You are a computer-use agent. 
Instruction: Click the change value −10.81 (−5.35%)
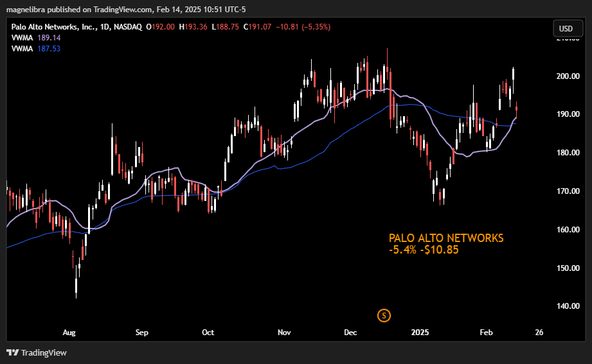pyautogui.click(x=303, y=27)
